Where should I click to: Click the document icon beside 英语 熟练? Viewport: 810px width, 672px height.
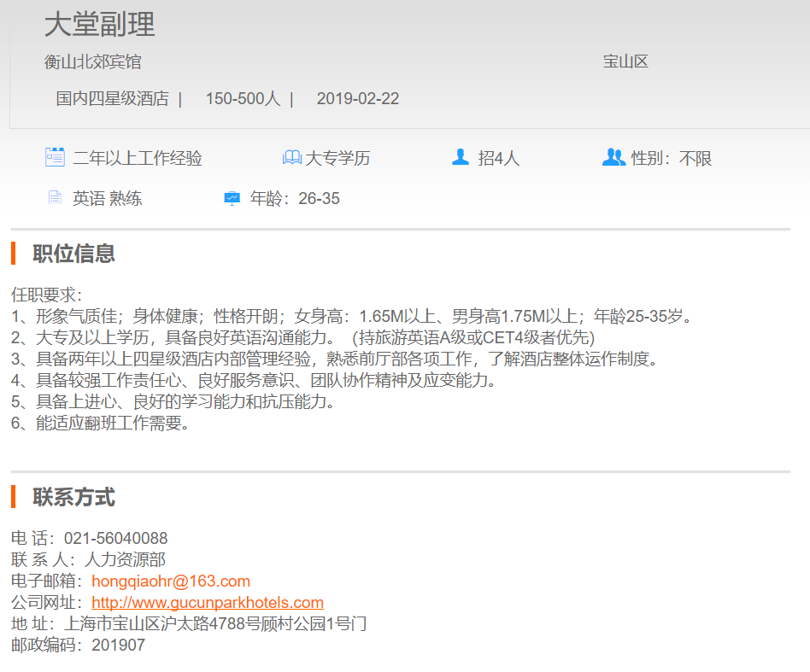click(55, 198)
